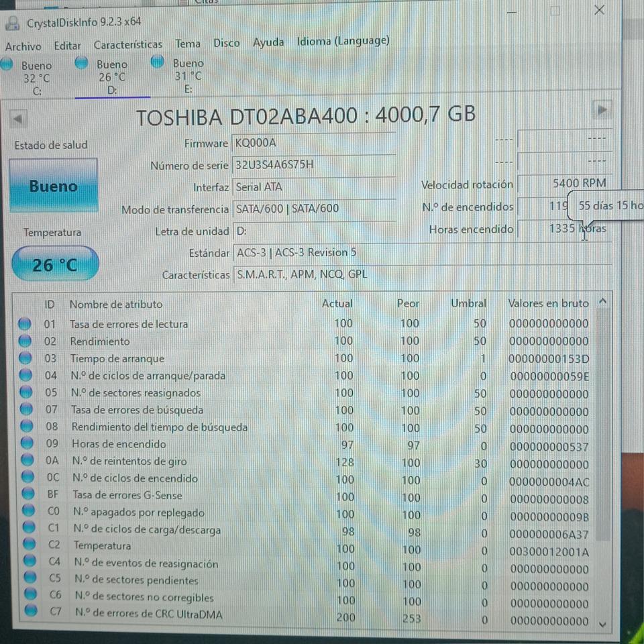Click the 26 °C temperature button
Viewport: 644px width, 644px height.
tap(55, 264)
